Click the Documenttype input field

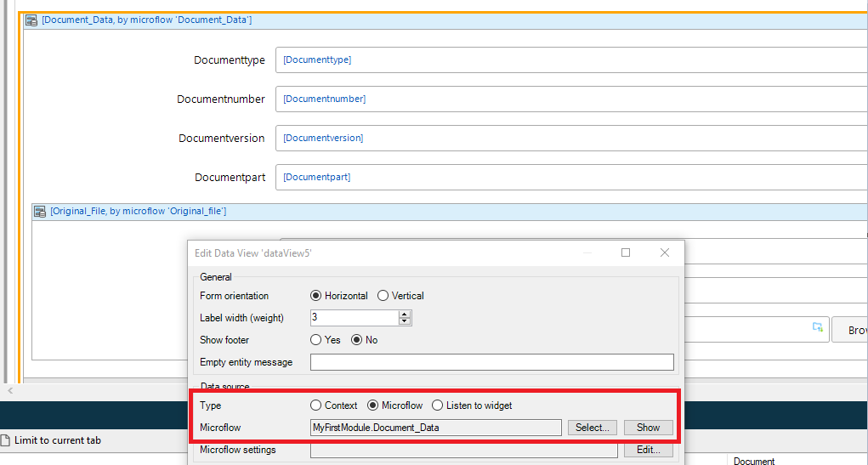[x=571, y=60]
